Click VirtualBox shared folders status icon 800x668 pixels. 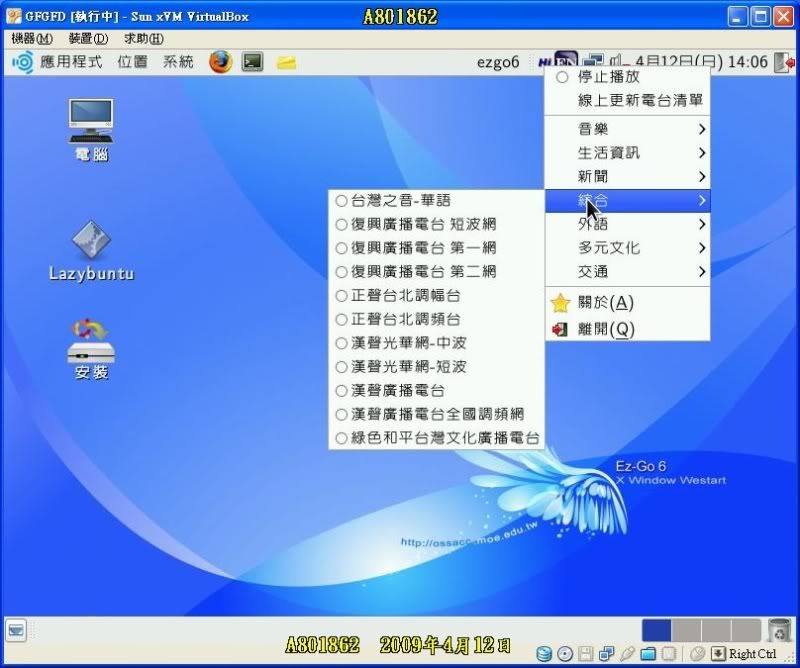(x=648, y=654)
